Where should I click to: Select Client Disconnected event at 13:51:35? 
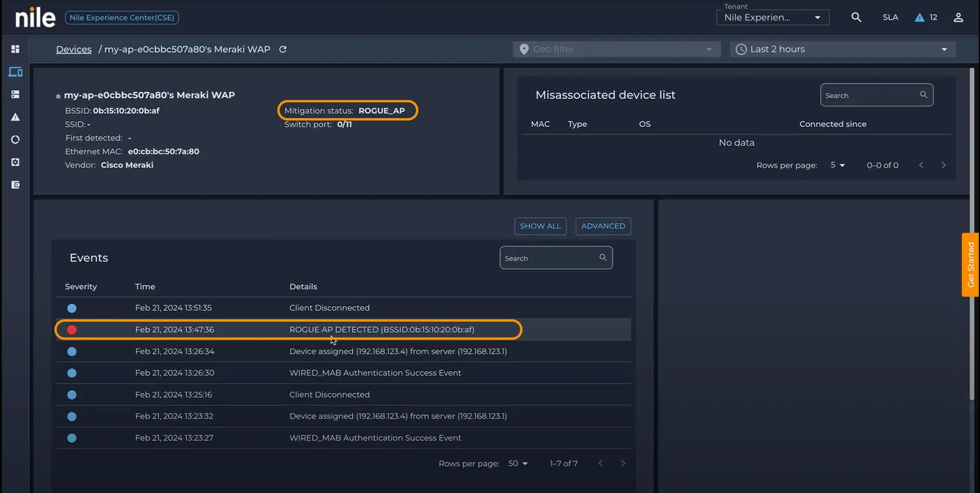point(343,308)
